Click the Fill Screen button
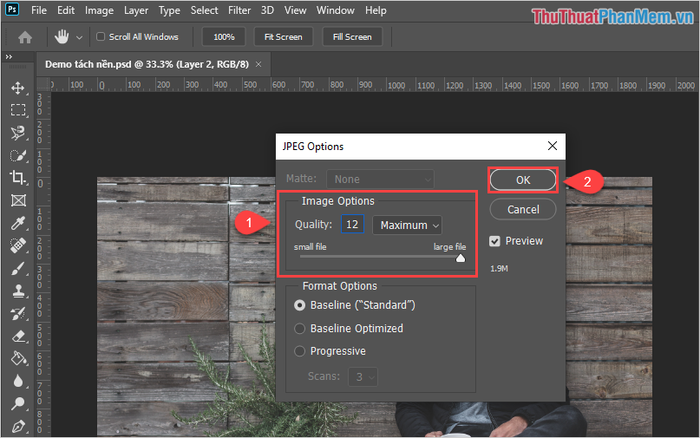 point(352,37)
